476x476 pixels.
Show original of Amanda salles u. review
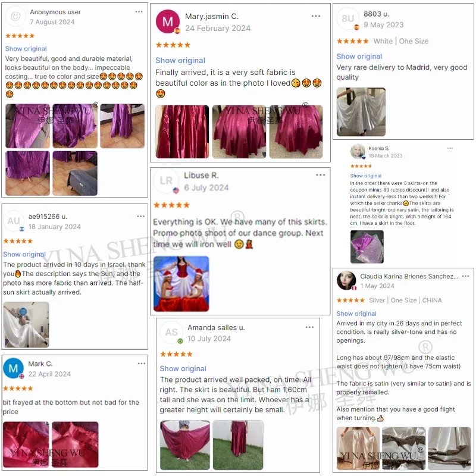[183, 368]
